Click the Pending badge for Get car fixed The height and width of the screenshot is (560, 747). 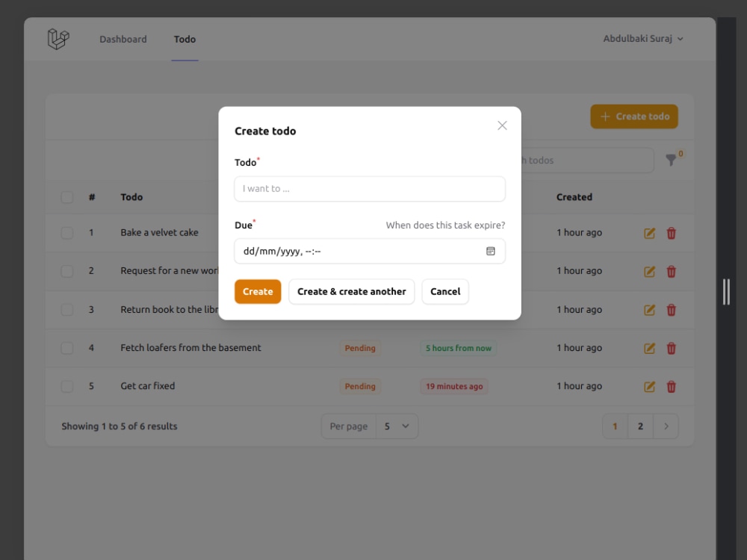360,386
